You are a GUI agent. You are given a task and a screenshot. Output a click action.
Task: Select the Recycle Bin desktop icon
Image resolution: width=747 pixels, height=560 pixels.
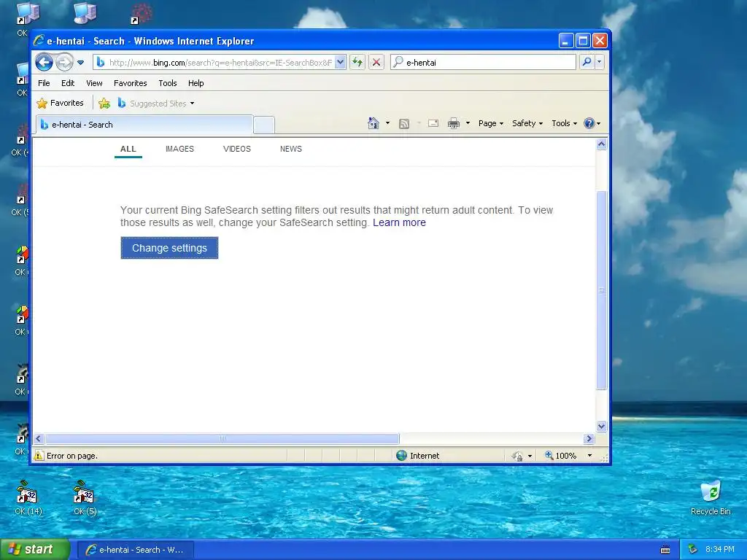click(x=711, y=498)
